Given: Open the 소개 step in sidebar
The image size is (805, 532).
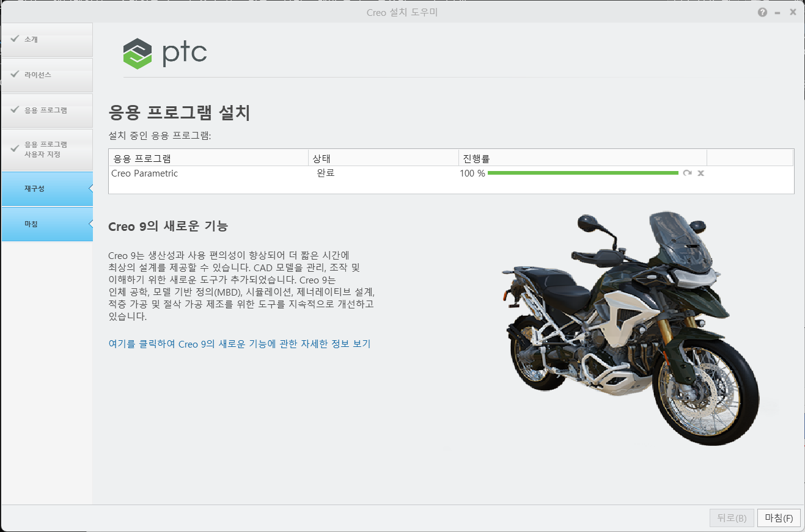Looking at the screenshot, I should click(x=47, y=40).
